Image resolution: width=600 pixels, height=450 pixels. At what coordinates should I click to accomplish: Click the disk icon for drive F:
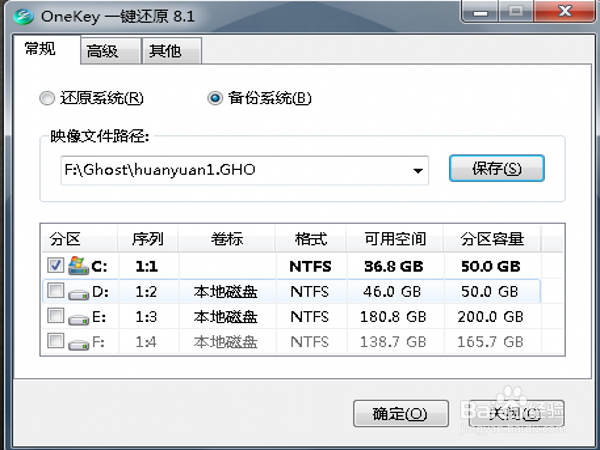(78, 344)
